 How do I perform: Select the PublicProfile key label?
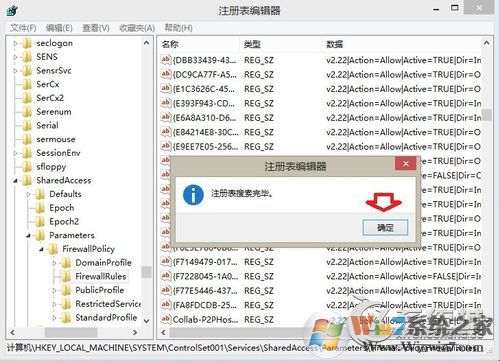(x=100, y=290)
